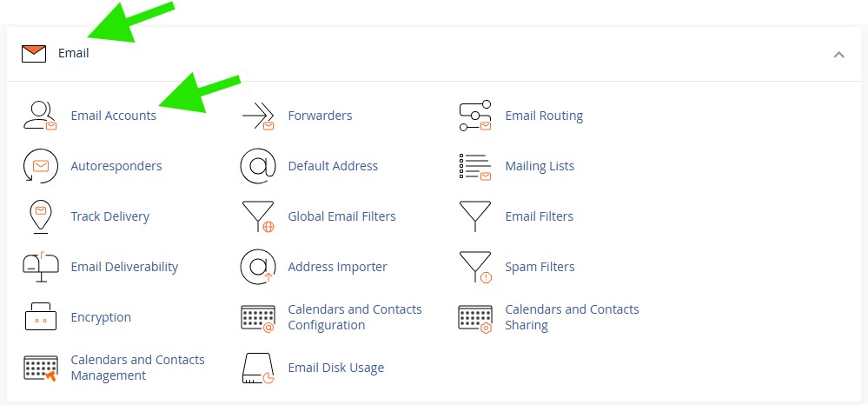868x405 pixels.
Task: Click the Email Disk Usage drive icon
Action: tap(258, 368)
